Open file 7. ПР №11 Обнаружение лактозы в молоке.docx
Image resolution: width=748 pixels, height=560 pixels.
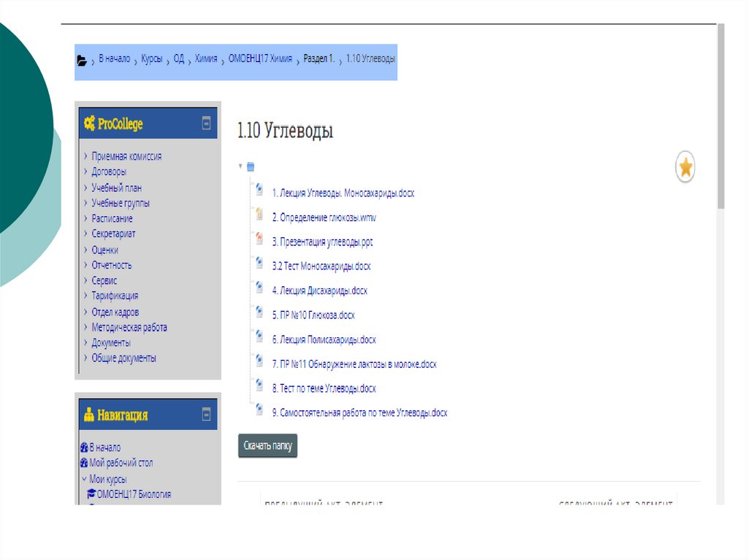pyautogui.click(x=354, y=364)
